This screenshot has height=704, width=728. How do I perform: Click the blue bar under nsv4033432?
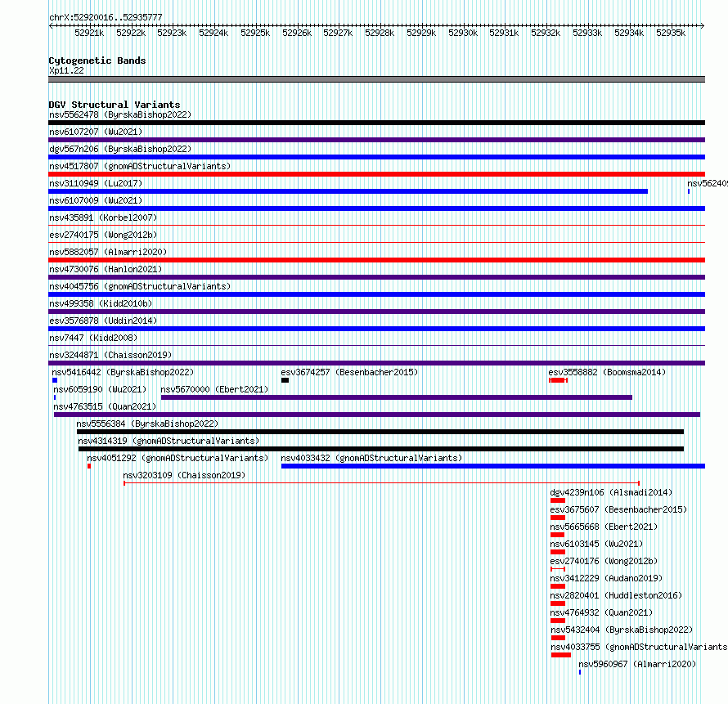coord(493,466)
